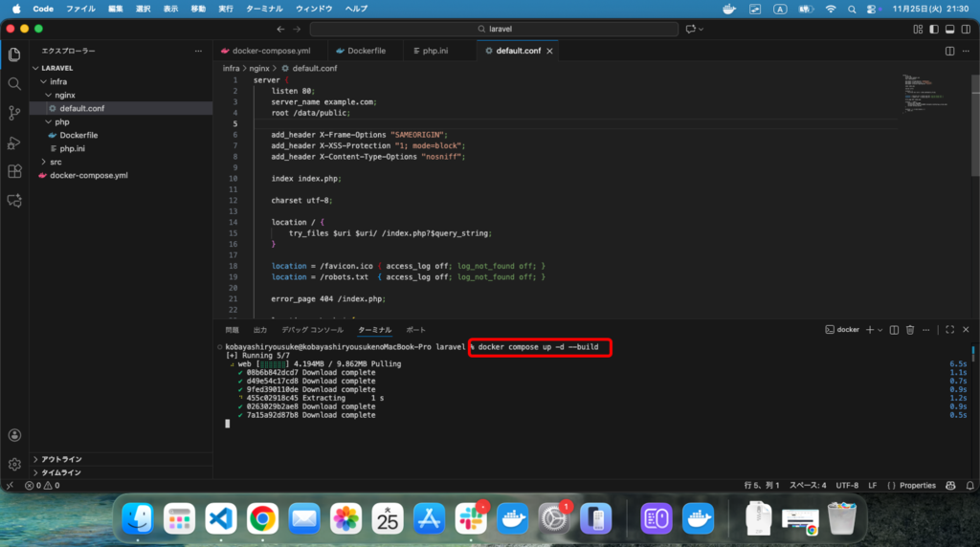Kill terminal with the trash icon
This screenshot has width=980, height=547.
tap(910, 330)
